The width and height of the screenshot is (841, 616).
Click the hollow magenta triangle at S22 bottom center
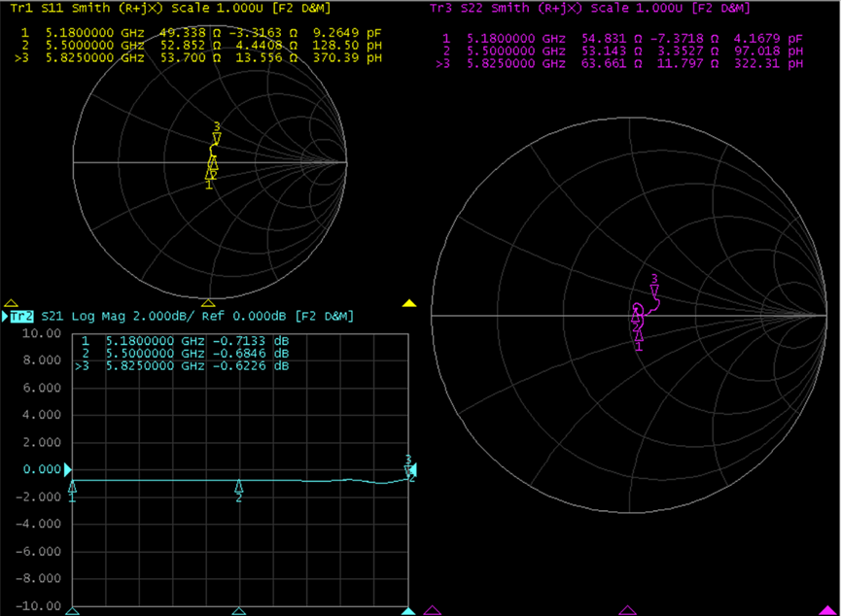pos(628,610)
